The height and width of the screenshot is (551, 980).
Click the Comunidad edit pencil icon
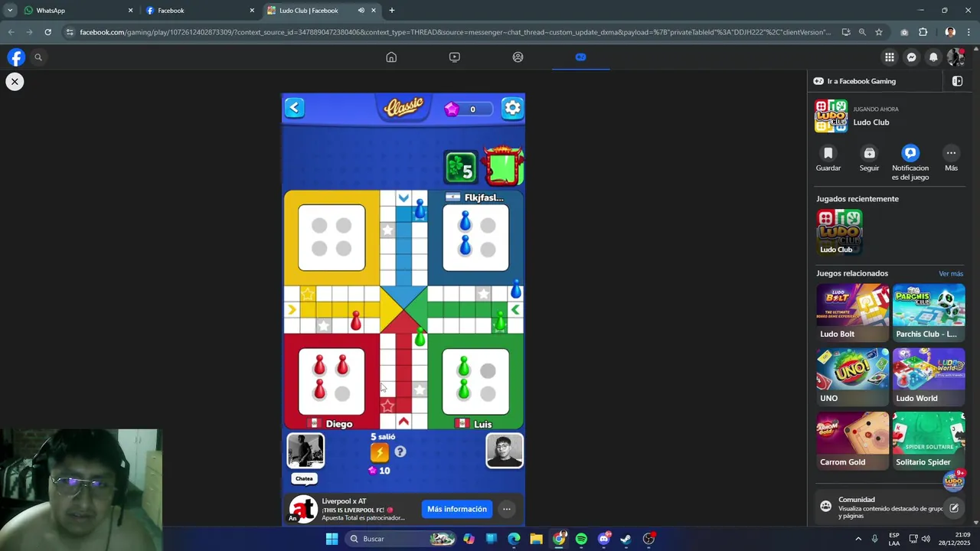pyautogui.click(x=954, y=507)
